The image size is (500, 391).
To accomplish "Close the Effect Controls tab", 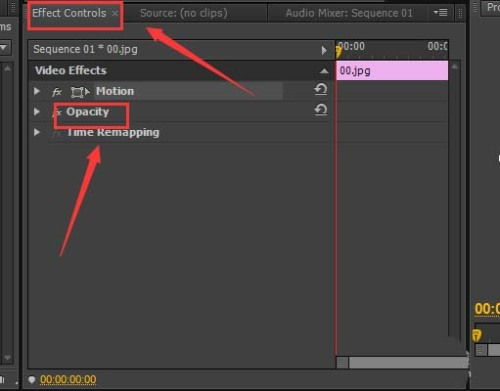I will [115, 14].
